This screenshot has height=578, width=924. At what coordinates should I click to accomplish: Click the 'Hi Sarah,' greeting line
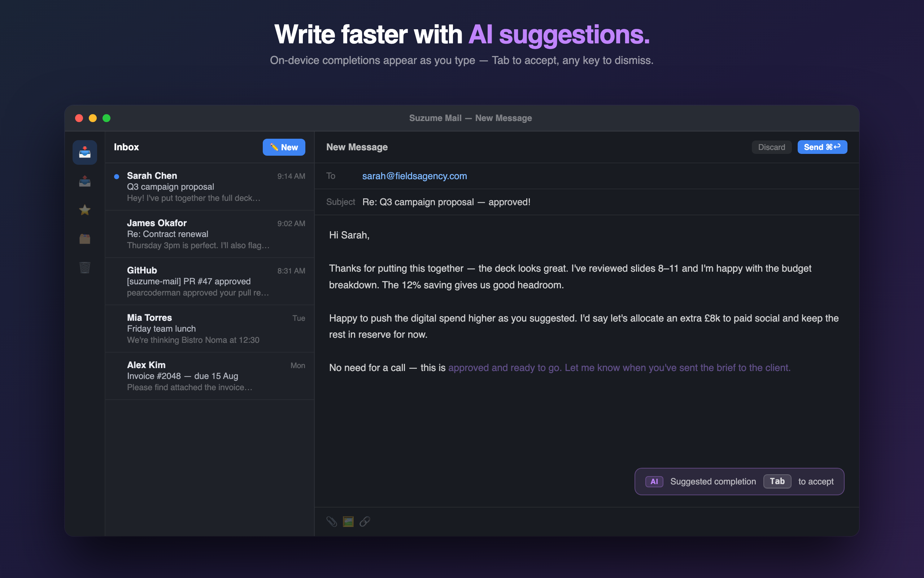(349, 235)
